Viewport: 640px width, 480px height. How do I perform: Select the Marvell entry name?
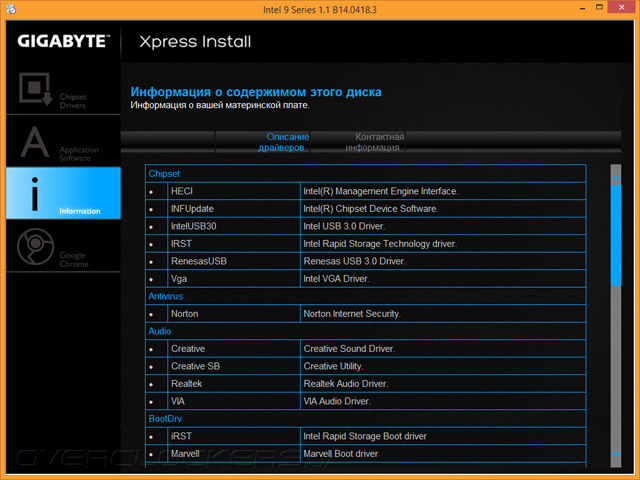click(185, 454)
